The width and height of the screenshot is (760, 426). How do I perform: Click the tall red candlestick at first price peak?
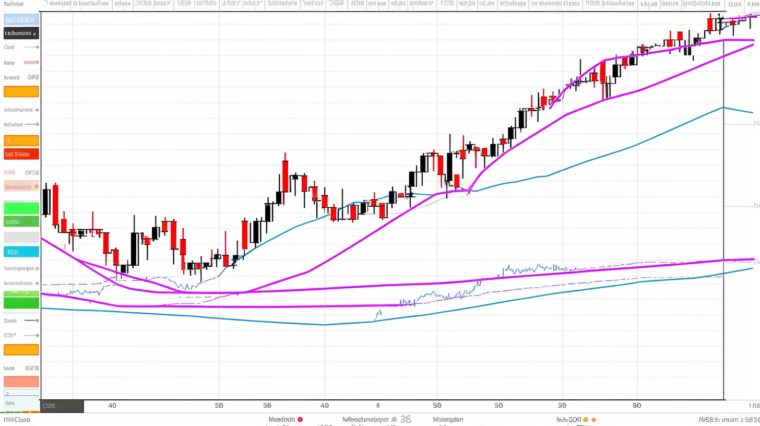[x=285, y=176]
